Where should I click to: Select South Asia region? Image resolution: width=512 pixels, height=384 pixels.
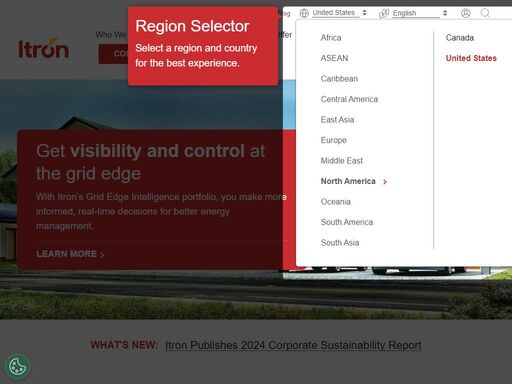340,243
